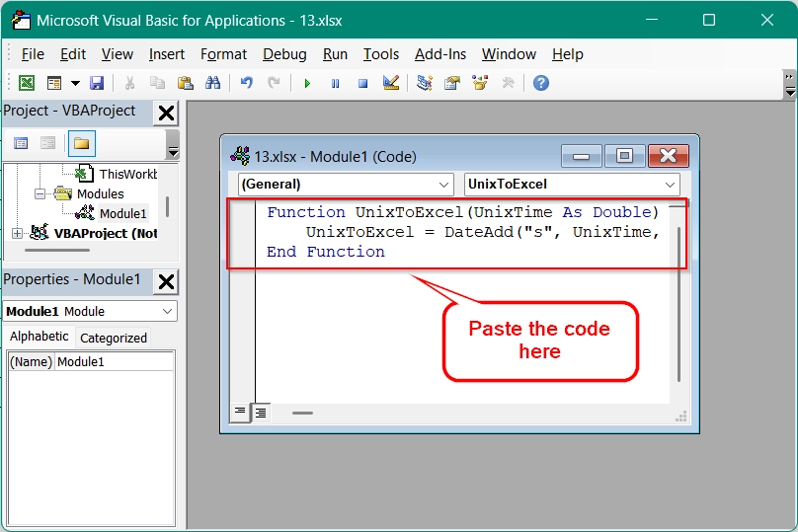The height and width of the screenshot is (532, 798).
Task: Close the Project - VBAProject pane
Action: pos(167,113)
